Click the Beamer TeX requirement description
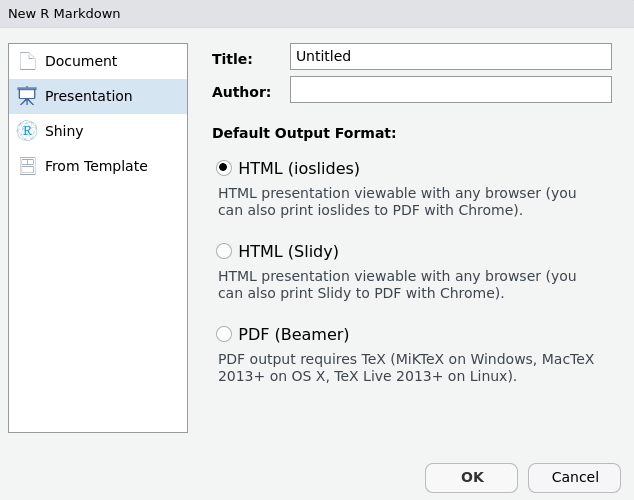 405,368
